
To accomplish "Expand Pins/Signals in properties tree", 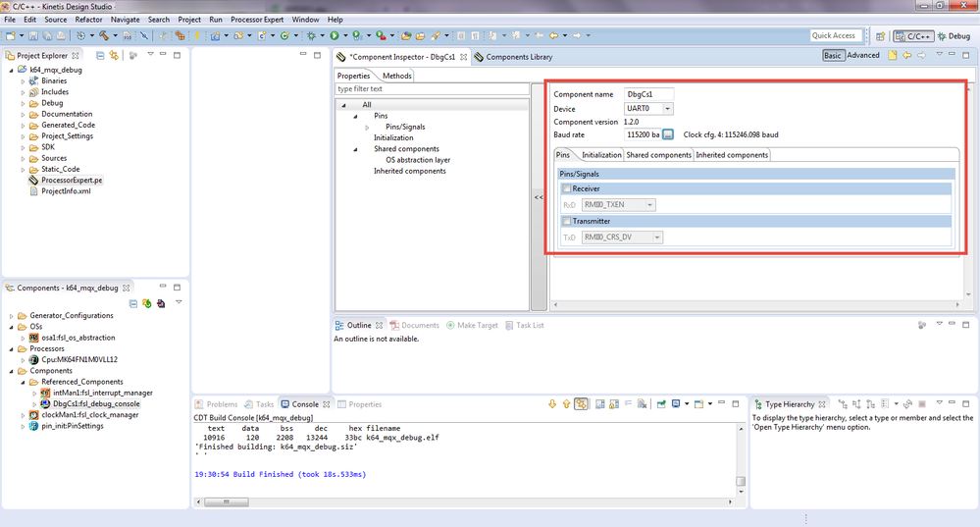I will (368, 127).
